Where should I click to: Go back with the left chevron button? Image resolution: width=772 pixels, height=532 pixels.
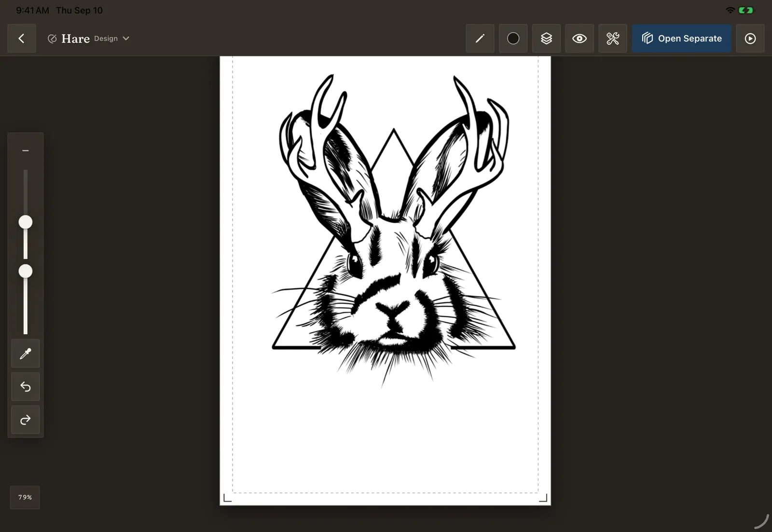(22, 39)
